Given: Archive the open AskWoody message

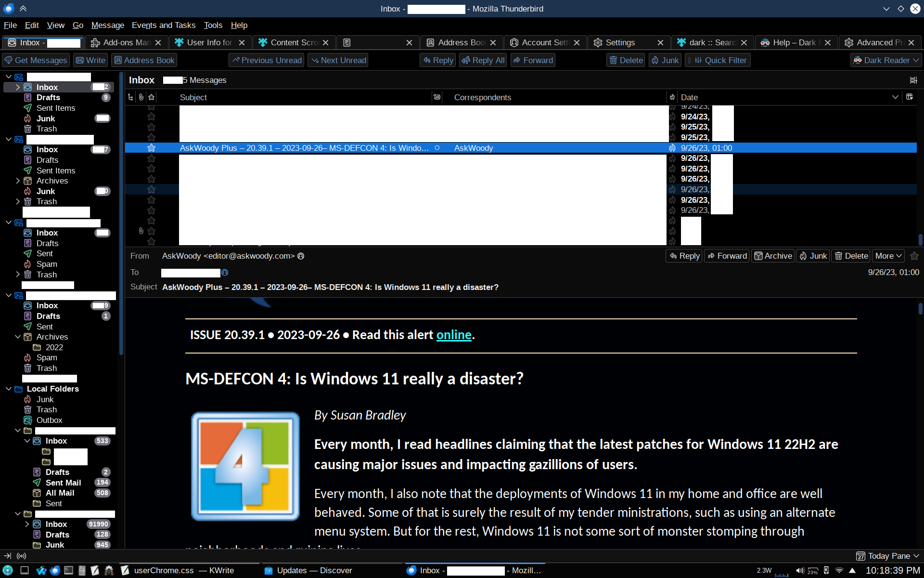Looking at the screenshot, I should click(773, 256).
